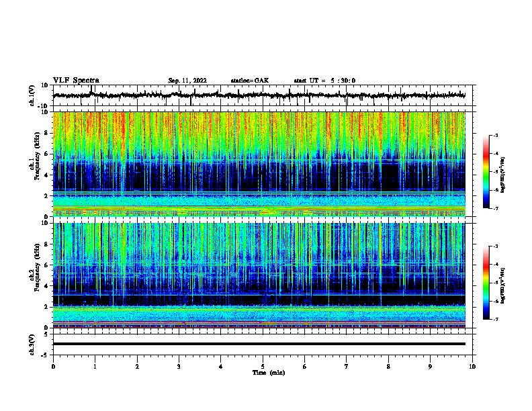
Task: Click the ch.1 spectrogram panel
Action: coord(259,164)
